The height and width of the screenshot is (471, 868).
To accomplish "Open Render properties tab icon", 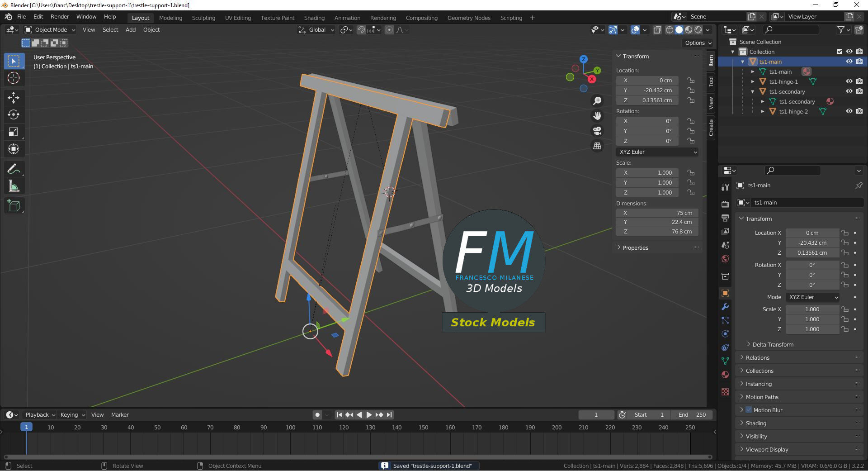I will click(x=725, y=204).
